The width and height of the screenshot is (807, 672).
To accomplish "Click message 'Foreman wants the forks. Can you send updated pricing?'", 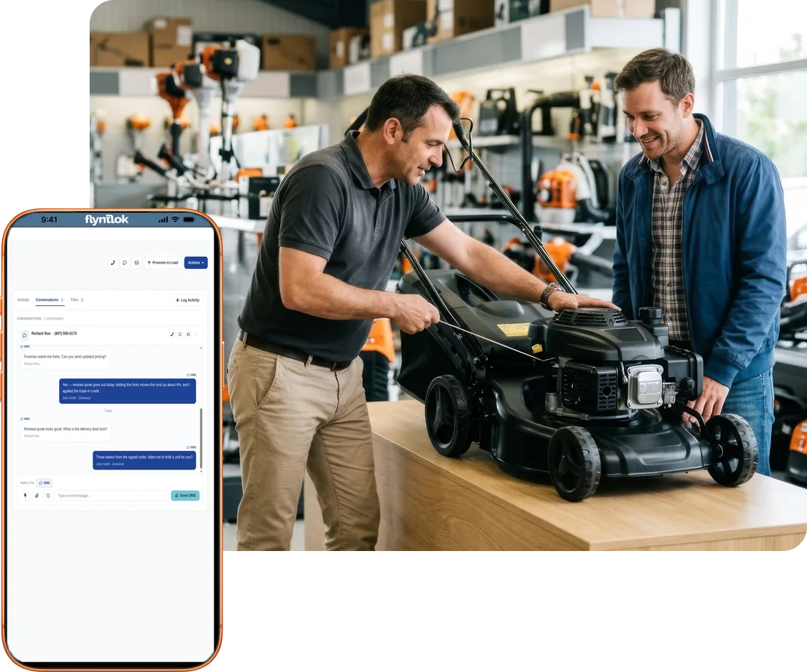I will (65, 359).
